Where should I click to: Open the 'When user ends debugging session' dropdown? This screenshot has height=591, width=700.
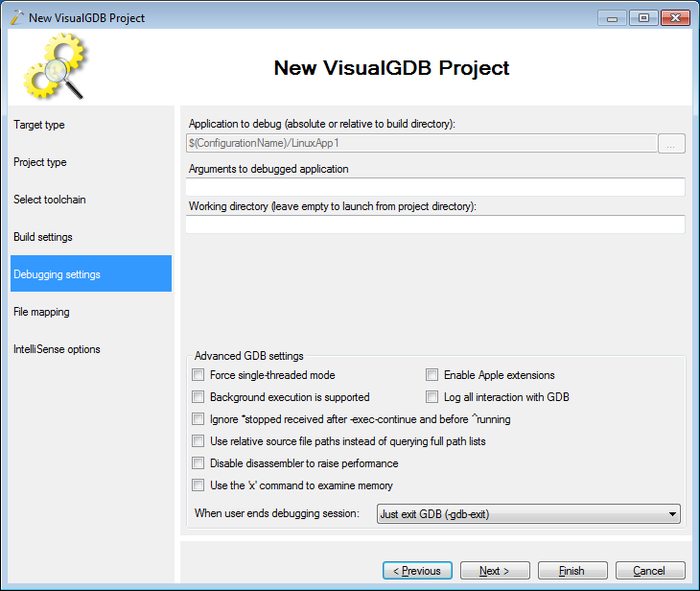coord(529,514)
